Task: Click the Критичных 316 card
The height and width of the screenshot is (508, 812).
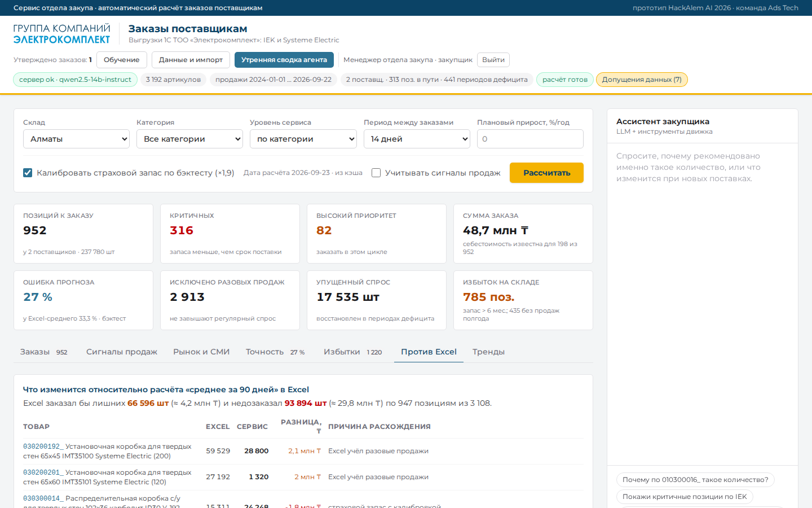Action: tap(230, 234)
